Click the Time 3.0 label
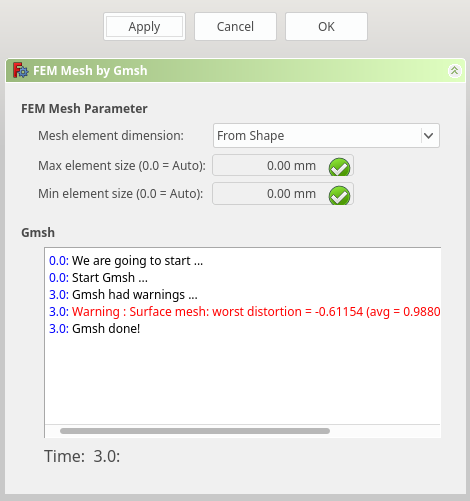This screenshot has height=501, width=470. pos(82,456)
